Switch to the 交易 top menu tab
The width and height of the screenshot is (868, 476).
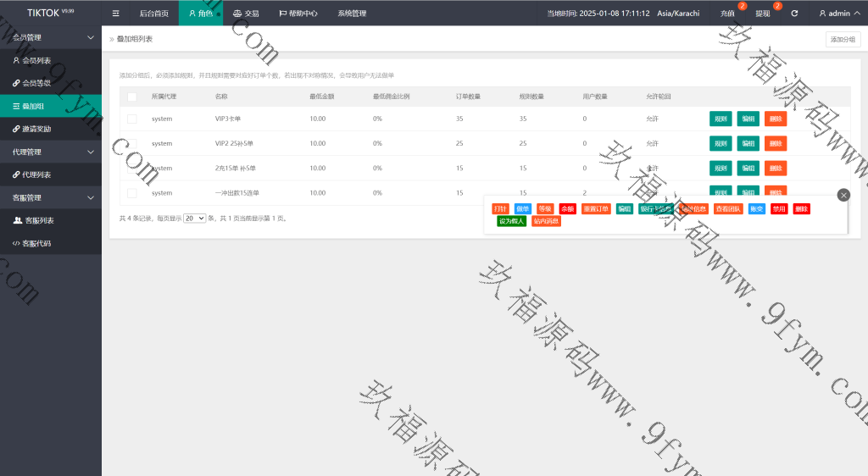coord(246,14)
